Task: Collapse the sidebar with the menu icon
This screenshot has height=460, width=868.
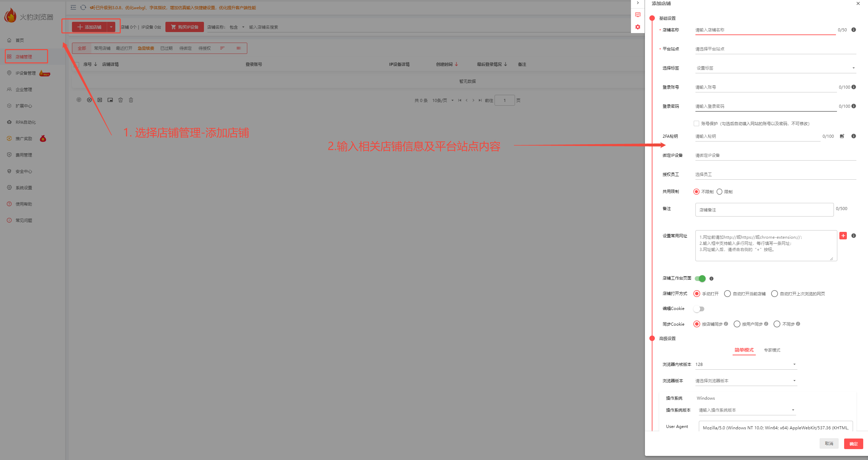Action: click(73, 8)
